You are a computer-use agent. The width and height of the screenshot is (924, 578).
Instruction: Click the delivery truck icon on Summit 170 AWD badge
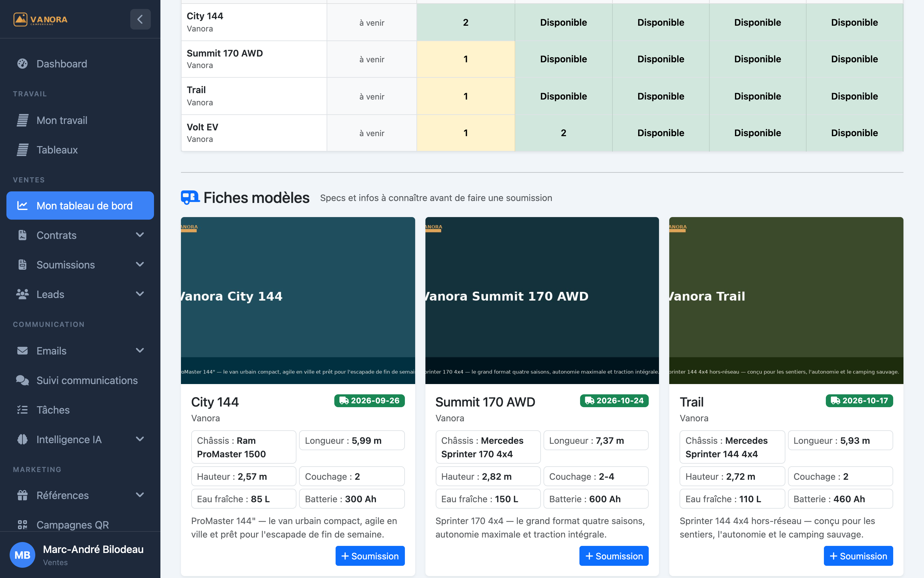(x=589, y=401)
